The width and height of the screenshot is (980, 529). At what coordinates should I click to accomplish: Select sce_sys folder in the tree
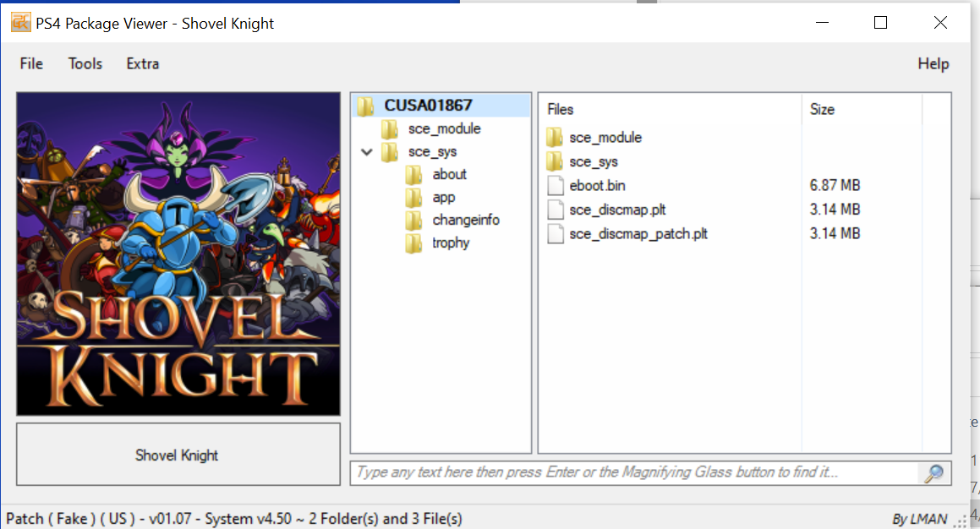pyautogui.click(x=432, y=152)
